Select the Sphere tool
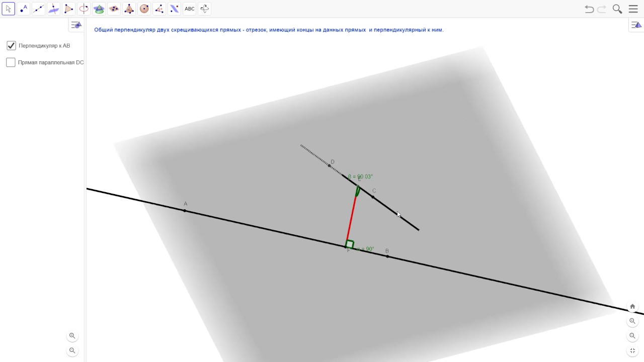The image size is (644, 362). point(144,9)
